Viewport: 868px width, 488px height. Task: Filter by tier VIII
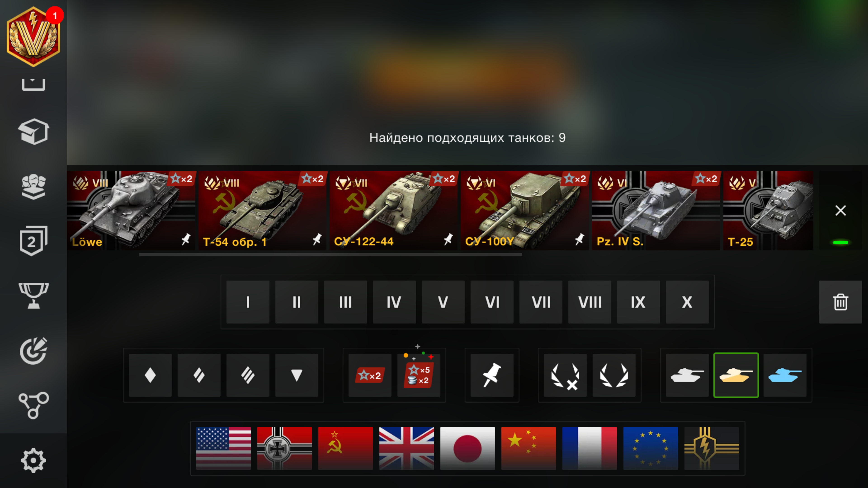(x=590, y=302)
